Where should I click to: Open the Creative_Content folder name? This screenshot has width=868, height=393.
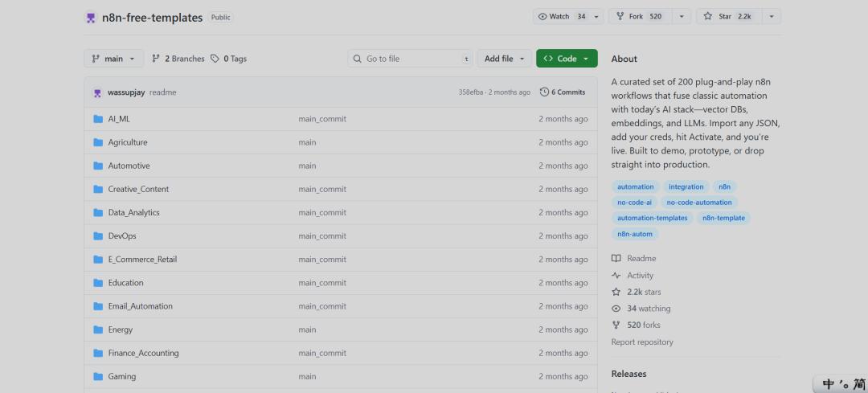pos(138,190)
